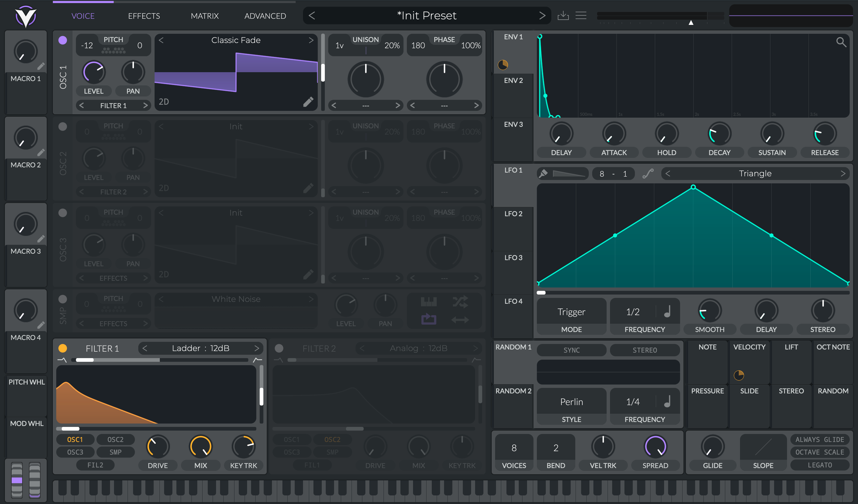Click the ENV 1 magnifier zoom icon
Image resolution: width=858 pixels, height=504 pixels.
tap(841, 42)
